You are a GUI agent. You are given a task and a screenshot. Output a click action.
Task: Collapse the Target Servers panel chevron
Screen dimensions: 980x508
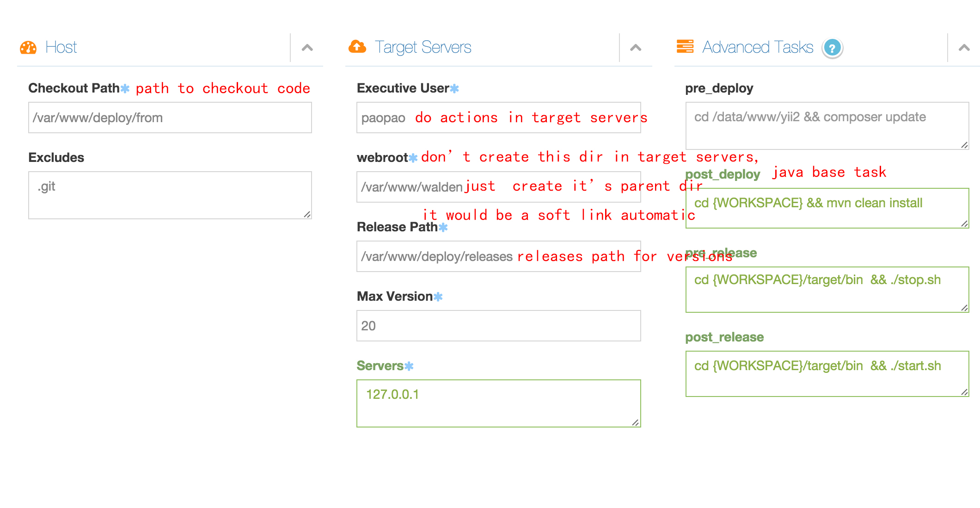point(636,48)
